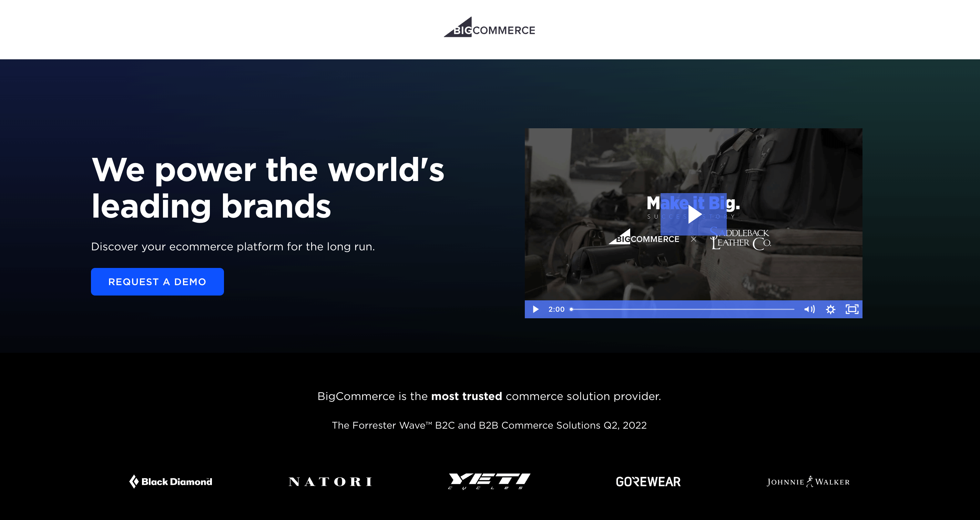Click the BigCommerce logo in the header
980x520 pixels.
click(x=489, y=27)
